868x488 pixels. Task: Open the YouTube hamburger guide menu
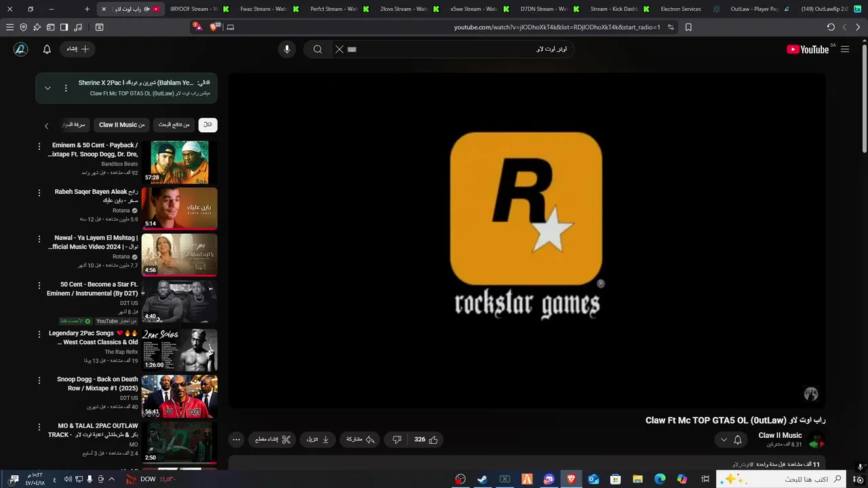click(845, 49)
